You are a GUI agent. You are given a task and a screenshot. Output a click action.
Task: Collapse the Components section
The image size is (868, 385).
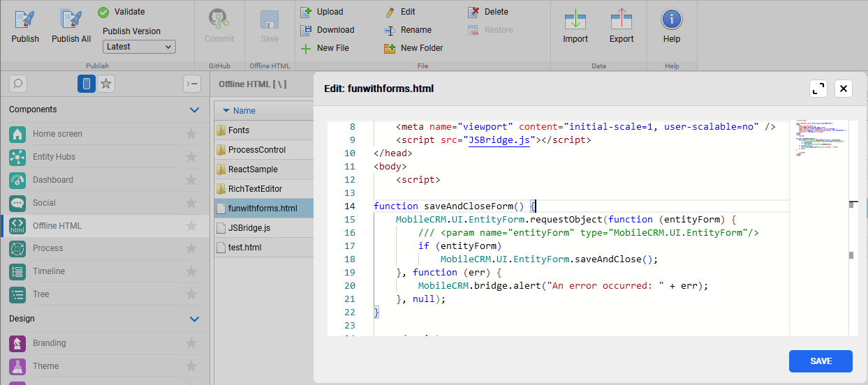[195, 110]
